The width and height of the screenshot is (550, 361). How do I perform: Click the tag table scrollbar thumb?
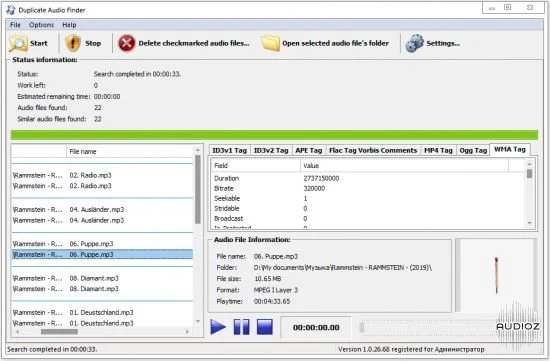pos(530,173)
